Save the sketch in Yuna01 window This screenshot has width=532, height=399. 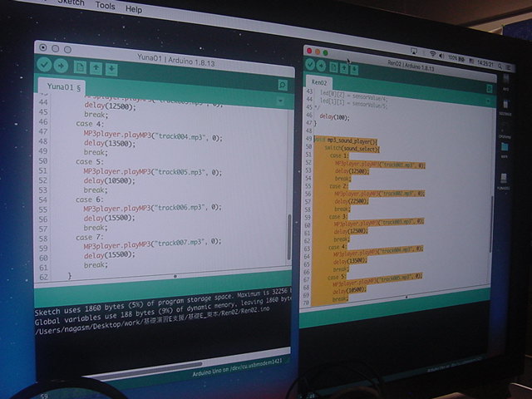pos(111,70)
